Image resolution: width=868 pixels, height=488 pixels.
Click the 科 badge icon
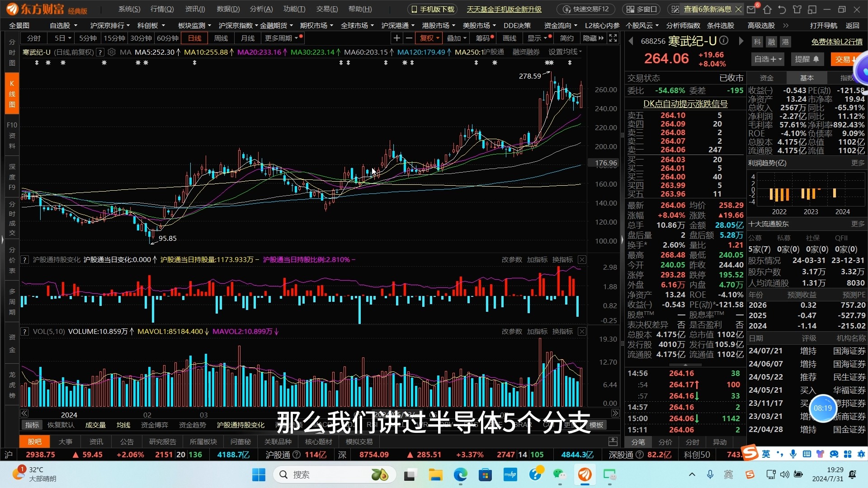tap(757, 42)
